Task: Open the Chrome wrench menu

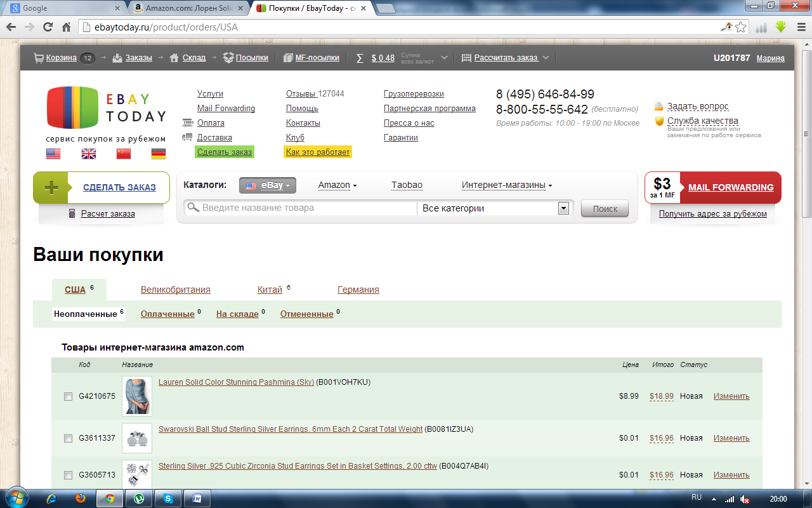Action: click(801, 27)
